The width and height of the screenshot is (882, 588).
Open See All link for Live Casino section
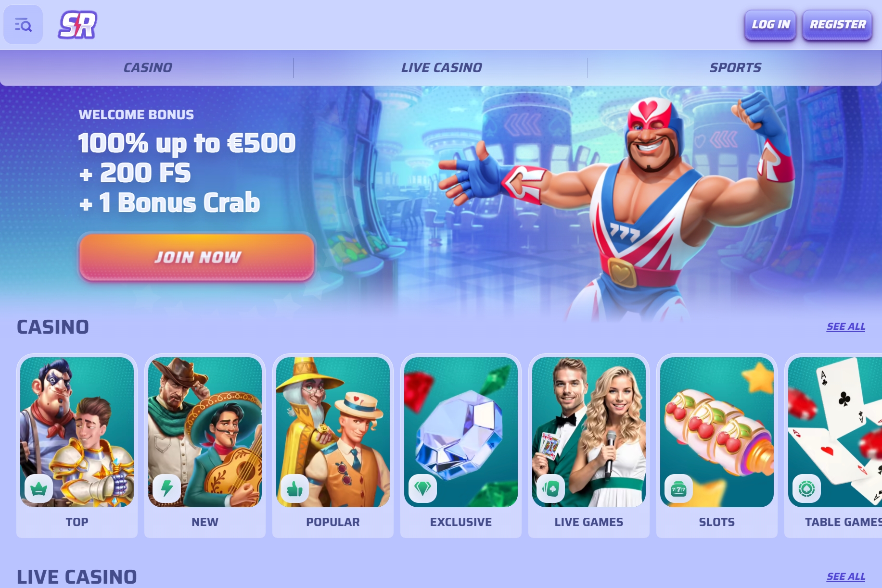pyautogui.click(x=846, y=576)
